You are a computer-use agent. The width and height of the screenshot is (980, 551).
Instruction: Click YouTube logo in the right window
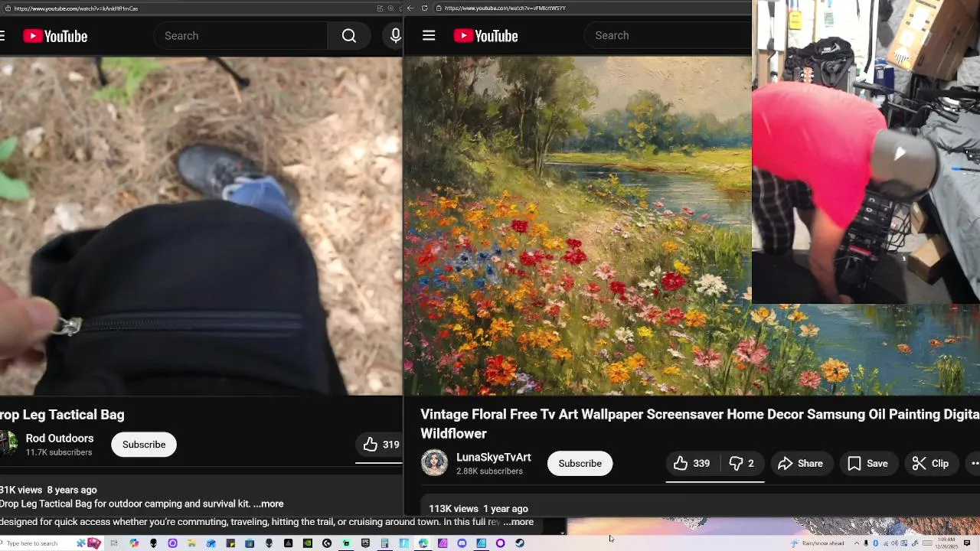485,36
